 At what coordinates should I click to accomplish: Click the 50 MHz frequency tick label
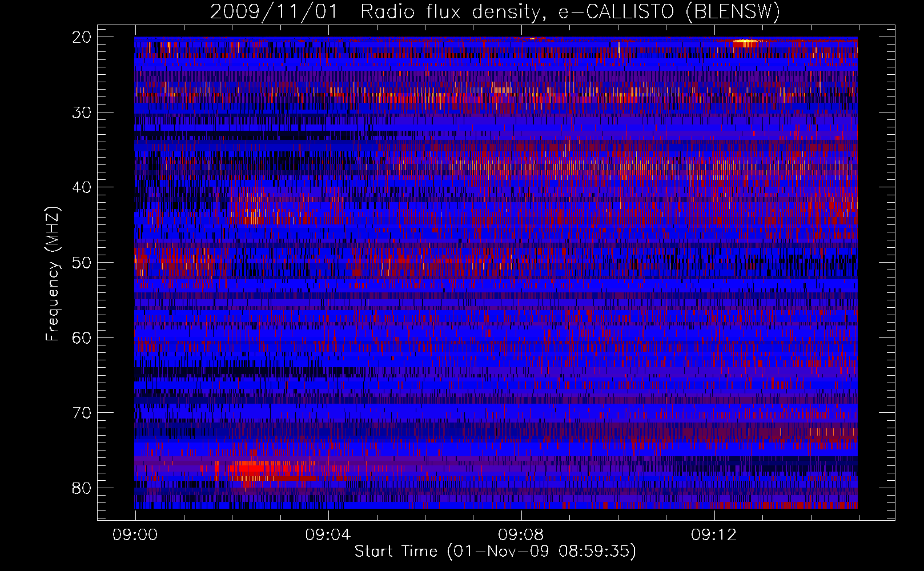[x=82, y=263]
